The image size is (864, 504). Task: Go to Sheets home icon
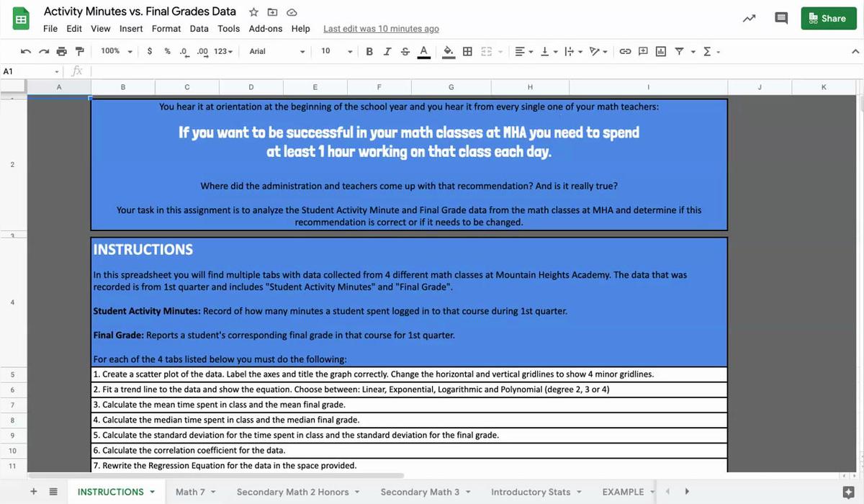point(21,19)
